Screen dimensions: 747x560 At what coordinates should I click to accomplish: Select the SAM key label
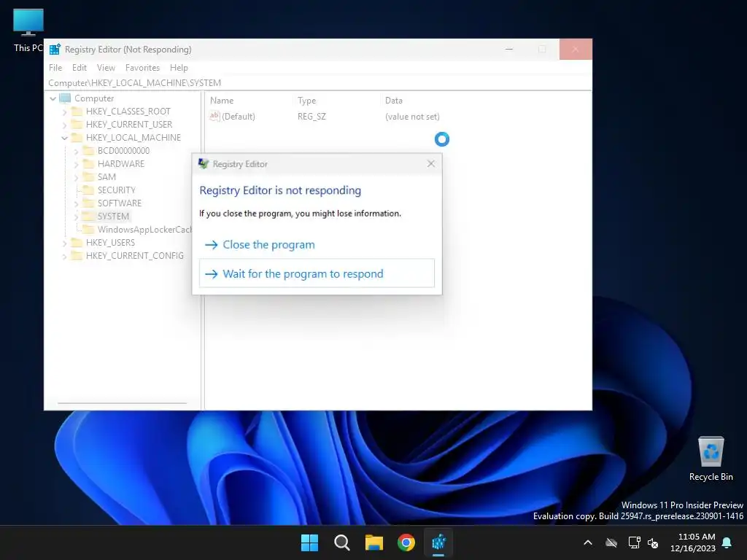click(107, 176)
